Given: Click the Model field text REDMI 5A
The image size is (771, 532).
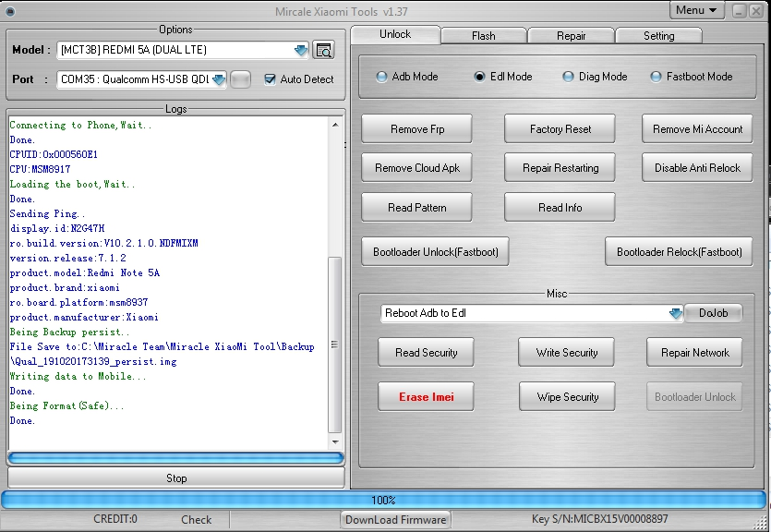Looking at the screenshot, I should 133,50.
